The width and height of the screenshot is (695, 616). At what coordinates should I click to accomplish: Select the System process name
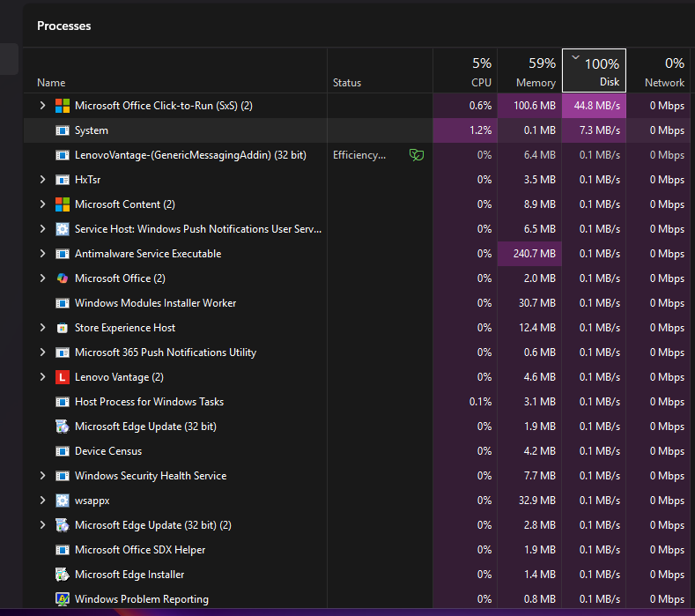tap(92, 130)
